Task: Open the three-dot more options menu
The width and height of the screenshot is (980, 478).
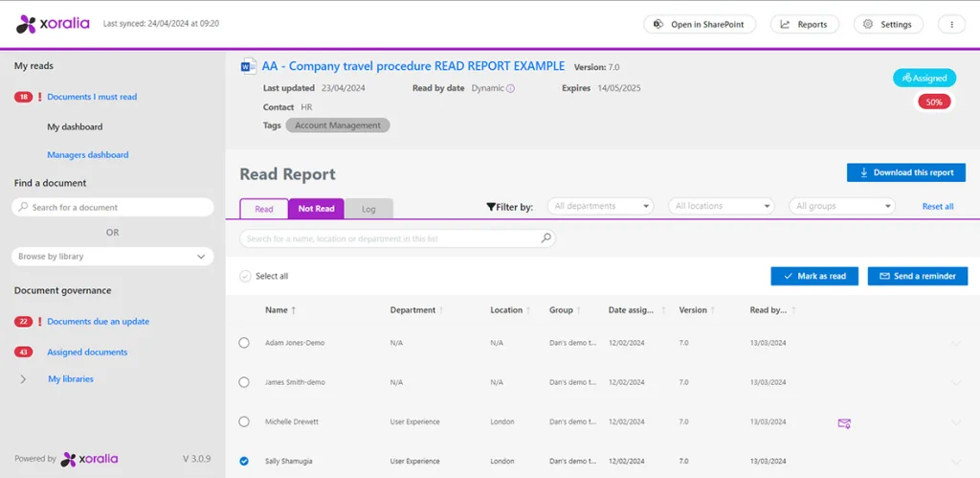Action: point(950,24)
